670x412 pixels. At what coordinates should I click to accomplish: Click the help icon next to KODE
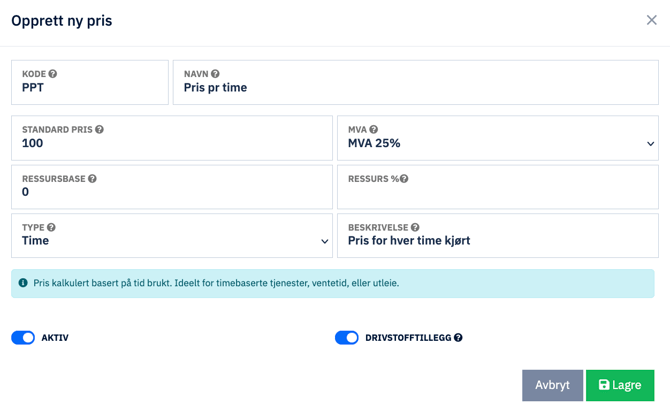pyautogui.click(x=53, y=74)
